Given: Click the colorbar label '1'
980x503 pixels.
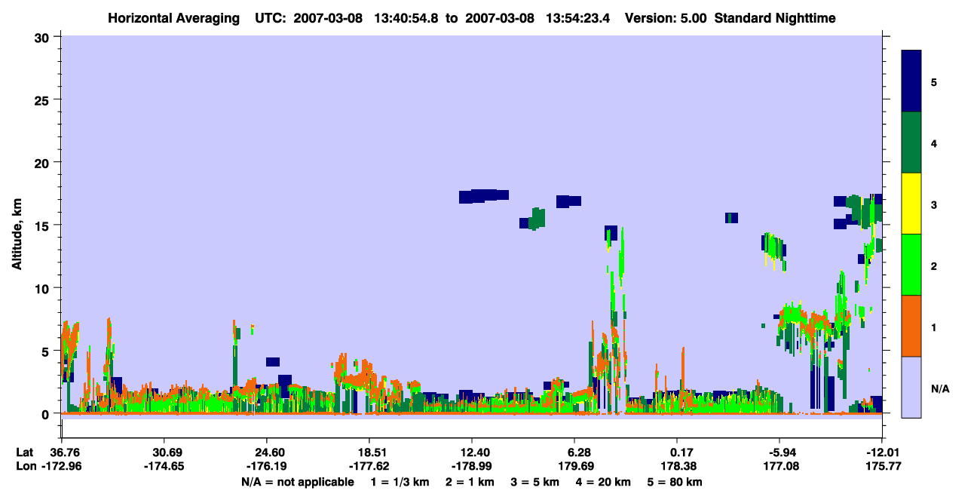Looking at the screenshot, I should [x=933, y=327].
